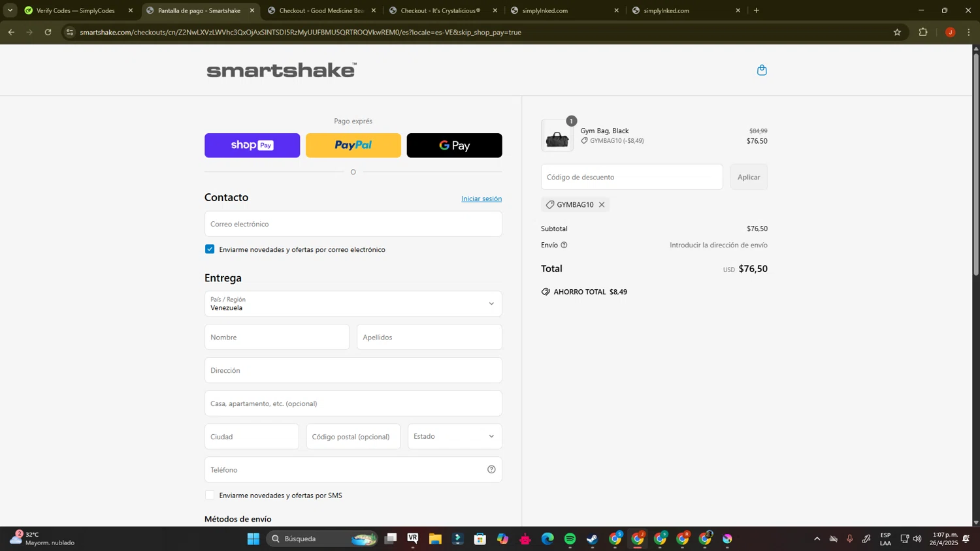The image size is (980, 551).
Task: Open the cart bag icon in header
Action: coord(762,70)
